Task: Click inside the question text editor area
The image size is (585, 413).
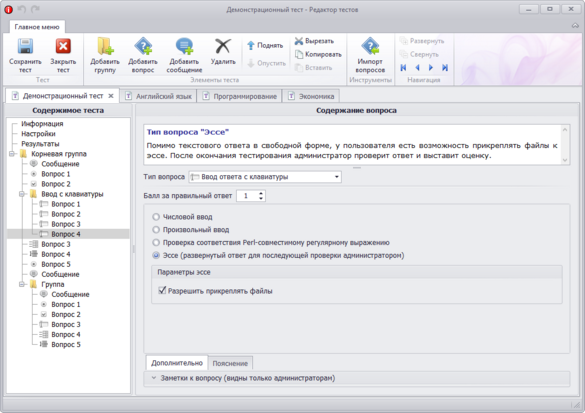Action: (352, 145)
